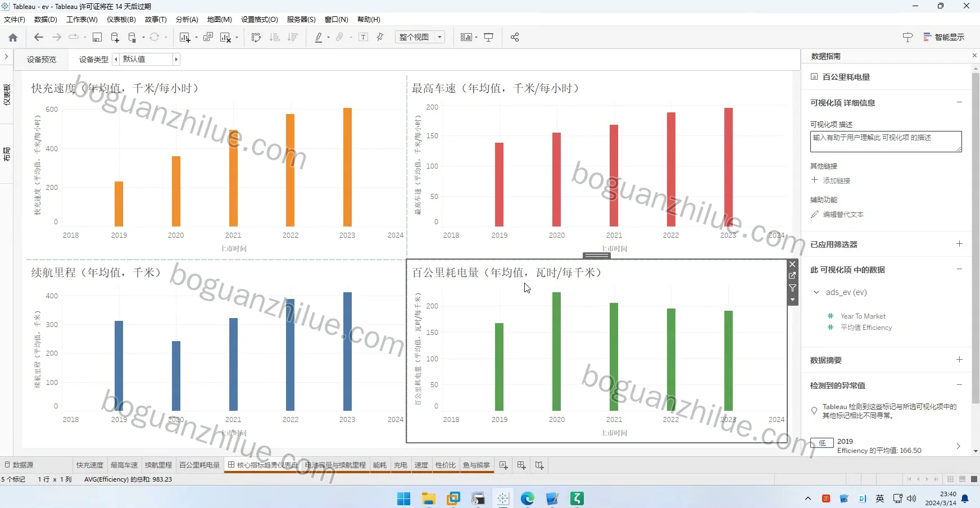Expand the 数据摘要 section
The image size is (980, 508).
coord(959,360)
